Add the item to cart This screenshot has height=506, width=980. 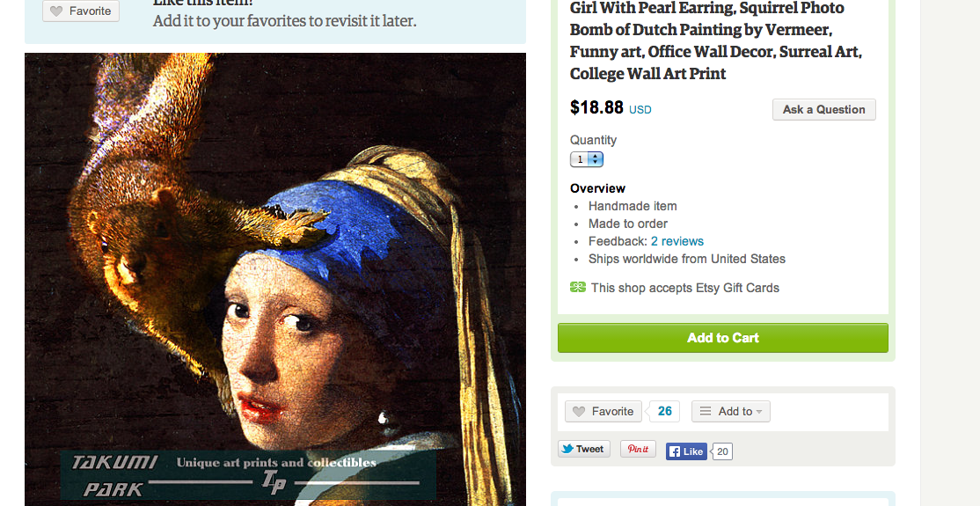(x=722, y=338)
